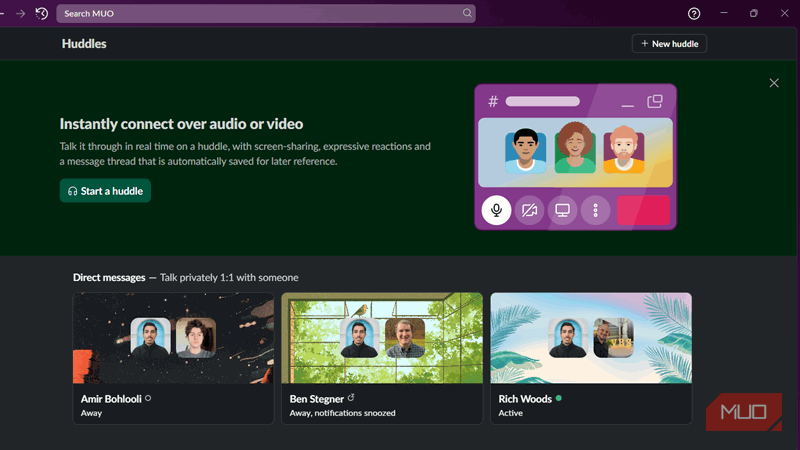Click the history clock icon
Image resolution: width=800 pixels, height=450 pixels.
(x=41, y=13)
